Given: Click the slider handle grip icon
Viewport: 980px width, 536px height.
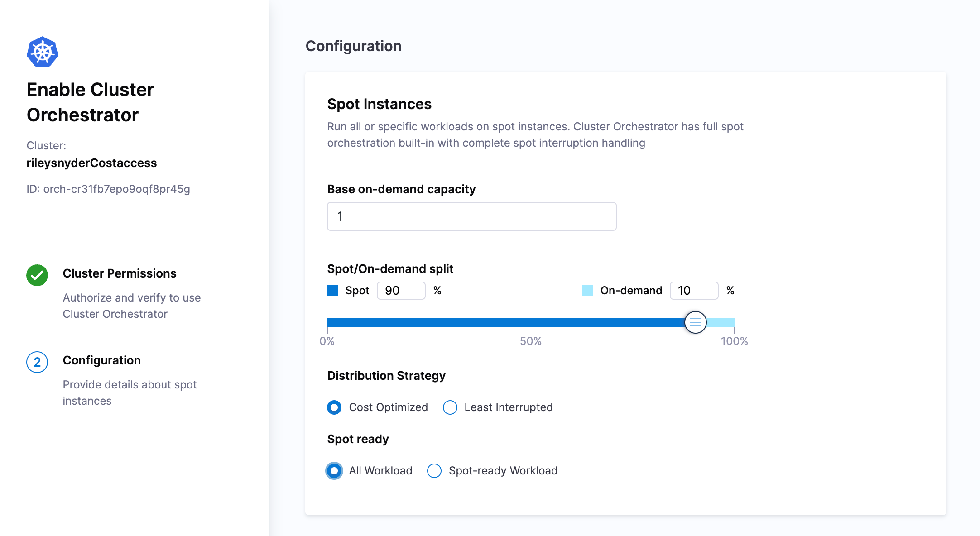Looking at the screenshot, I should click(695, 322).
